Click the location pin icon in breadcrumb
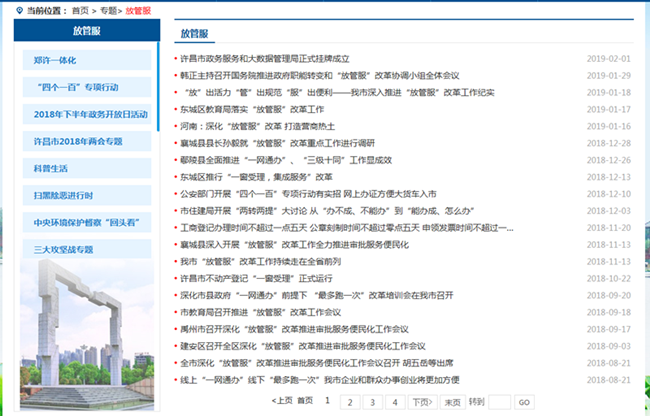 click(20, 8)
